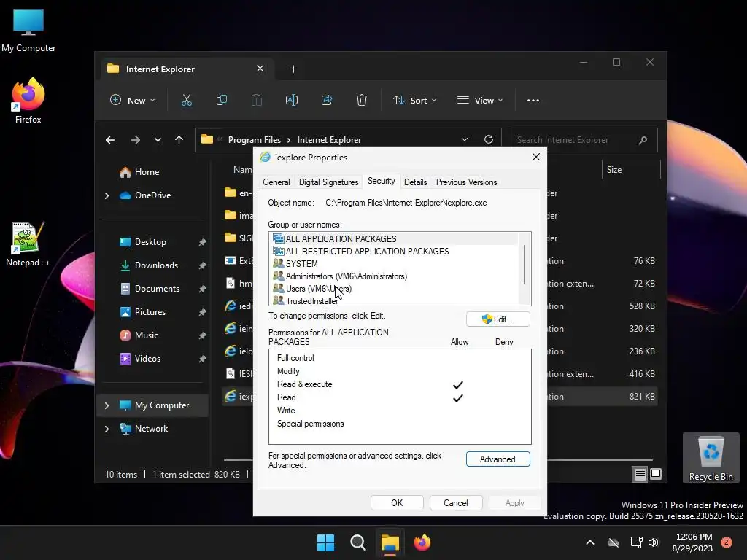Open the See more ellipsis menu

(x=533, y=101)
